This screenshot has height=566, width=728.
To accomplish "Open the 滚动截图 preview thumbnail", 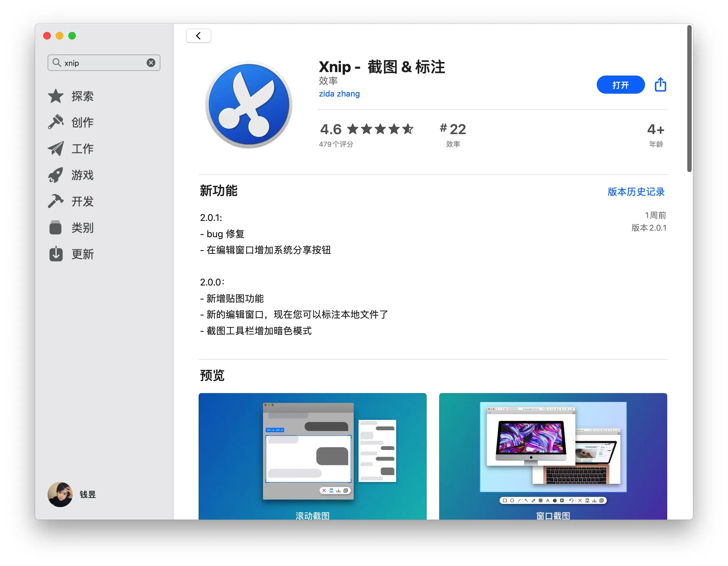I will click(312, 456).
